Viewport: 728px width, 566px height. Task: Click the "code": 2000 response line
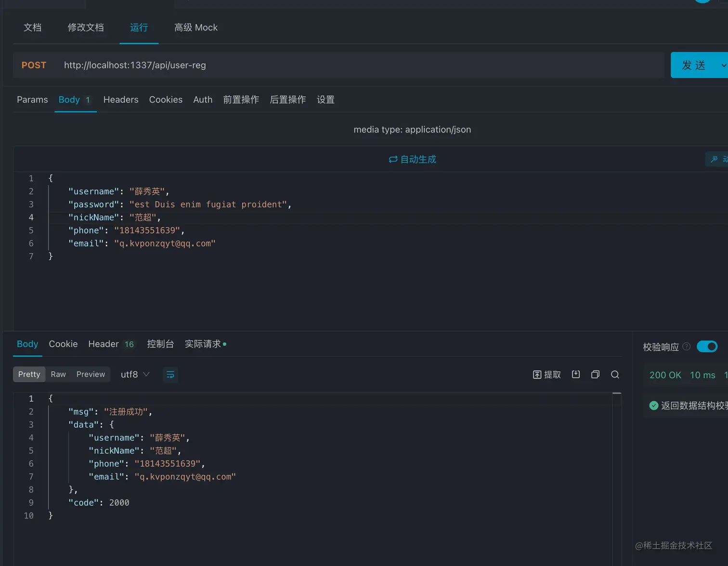(x=99, y=502)
